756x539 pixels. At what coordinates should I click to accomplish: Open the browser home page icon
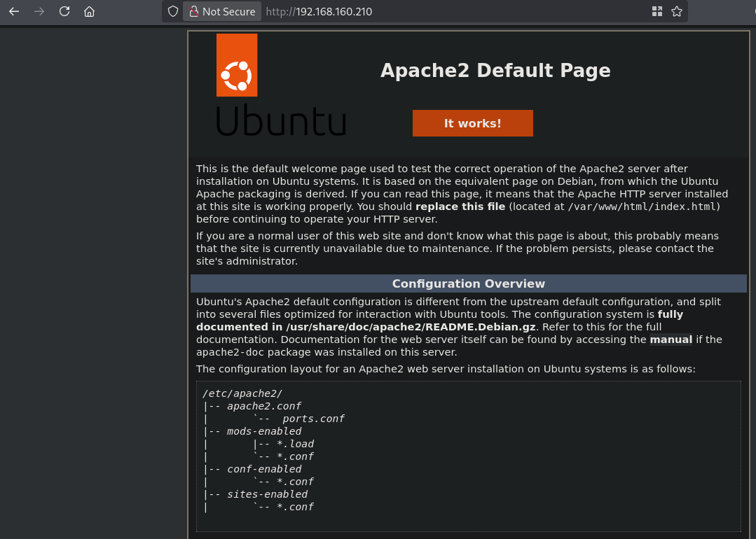click(x=89, y=12)
